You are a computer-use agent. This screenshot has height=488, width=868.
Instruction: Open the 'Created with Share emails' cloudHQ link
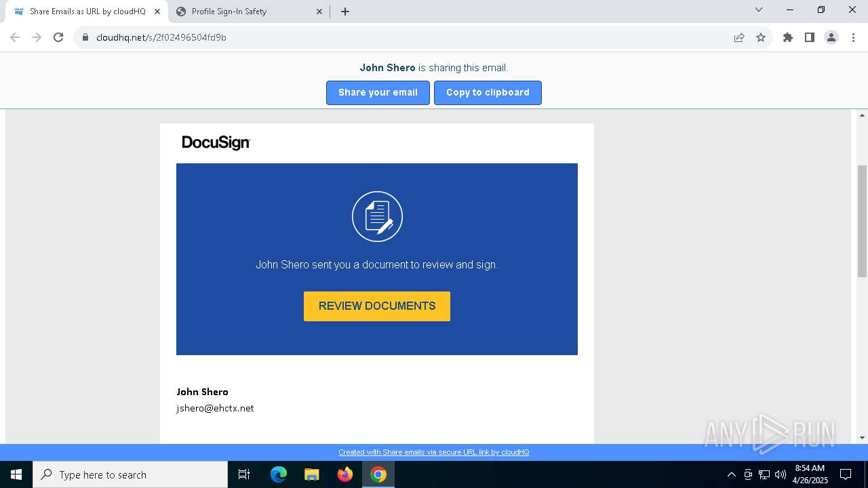[434, 452]
